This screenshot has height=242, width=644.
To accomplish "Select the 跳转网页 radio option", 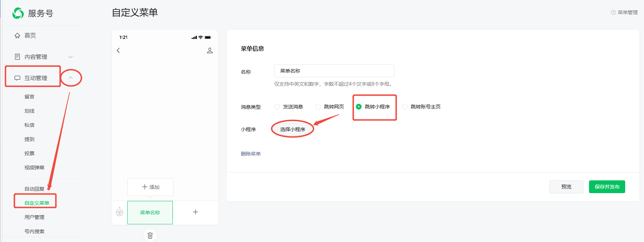I will coord(318,107).
